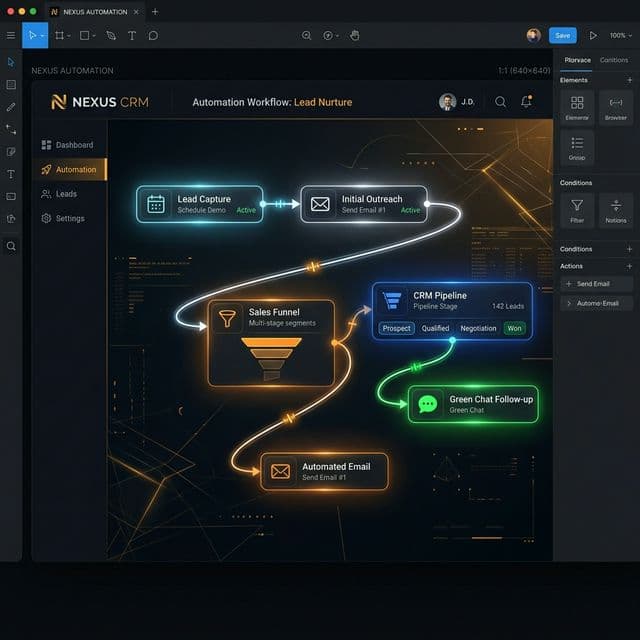This screenshot has width=640, height=640.
Task: Select the Hand pan tool
Action: coord(355,36)
